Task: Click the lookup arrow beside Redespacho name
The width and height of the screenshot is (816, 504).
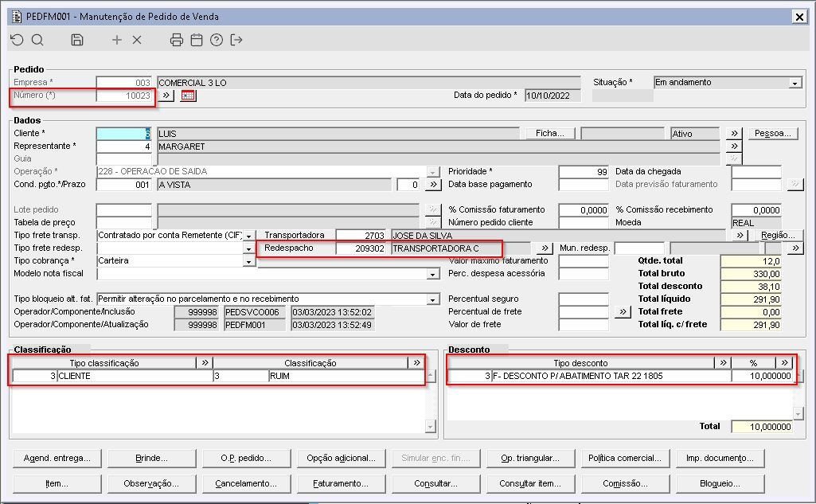Action: pos(545,248)
